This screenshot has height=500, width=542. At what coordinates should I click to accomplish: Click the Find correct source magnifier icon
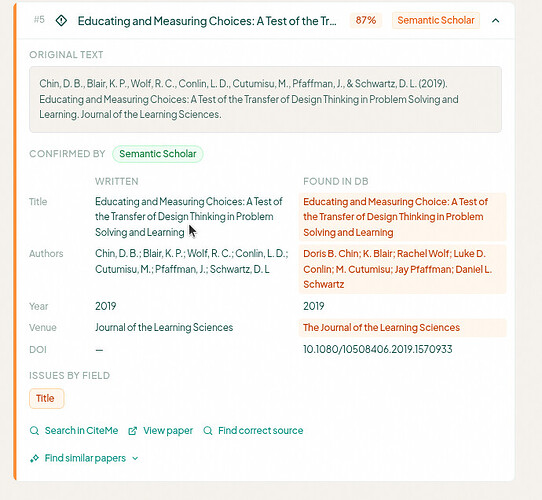208,431
